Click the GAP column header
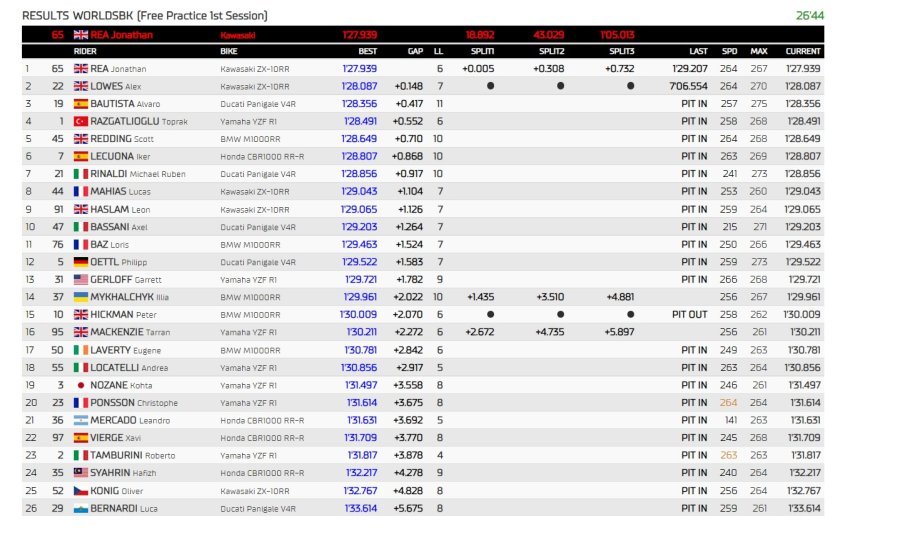 click(x=415, y=51)
